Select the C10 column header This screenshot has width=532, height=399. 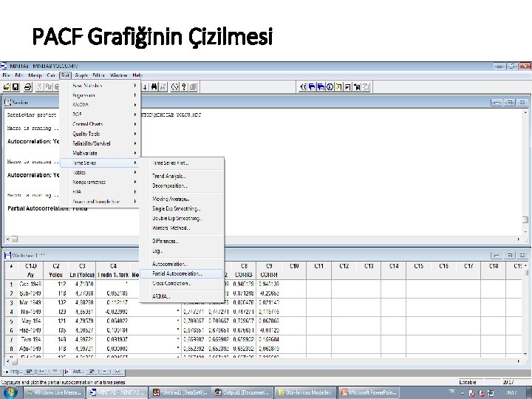(x=294, y=266)
